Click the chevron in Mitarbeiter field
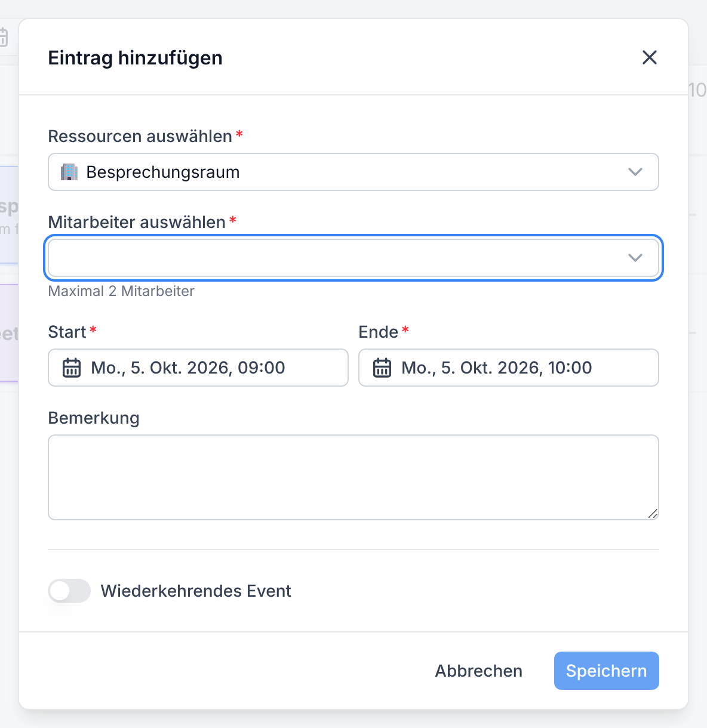 point(635,258)
